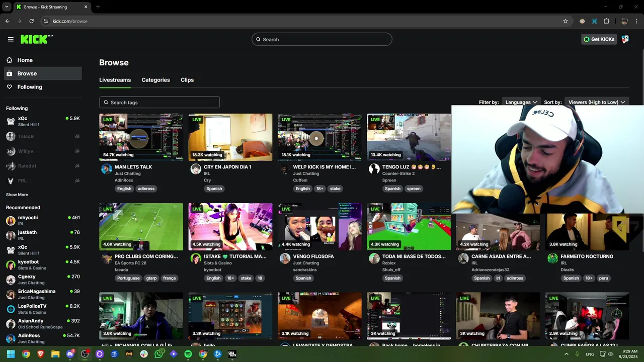Open the Viewers (High to Low) sort dropdown
This screenshot has height=362, width=644.
coord(597,102)
